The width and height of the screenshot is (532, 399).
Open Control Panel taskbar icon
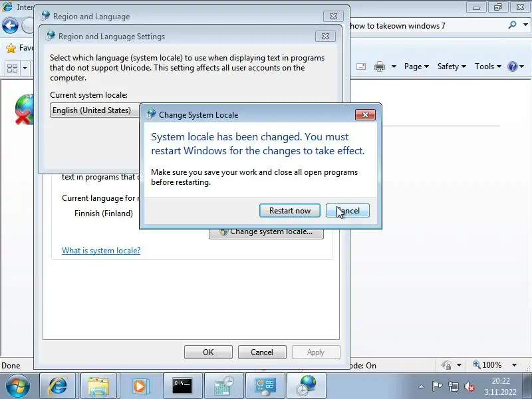pos(265,386)
